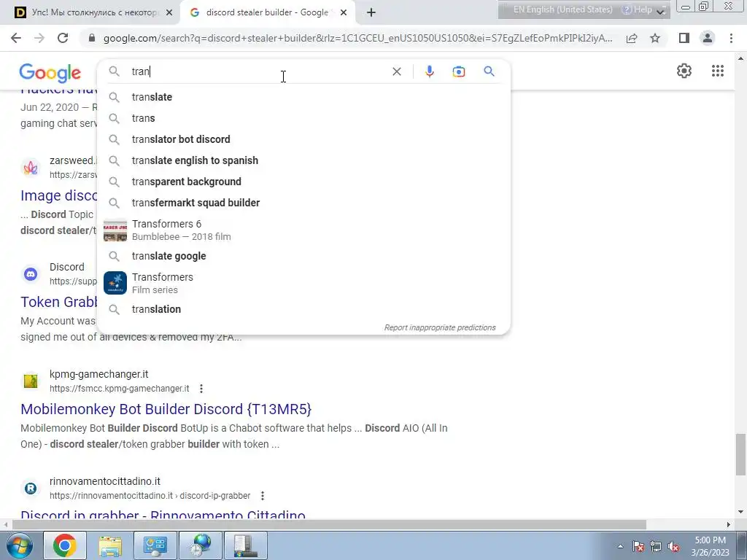Open 'EN English (United States)' language bar
Image resolution: width=747 pixels, height=560 pixels.
tap(562, 9)
